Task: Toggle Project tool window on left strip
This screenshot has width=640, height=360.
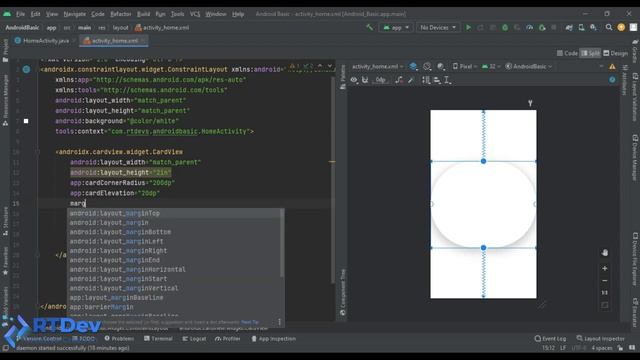Action: point(5,51)
